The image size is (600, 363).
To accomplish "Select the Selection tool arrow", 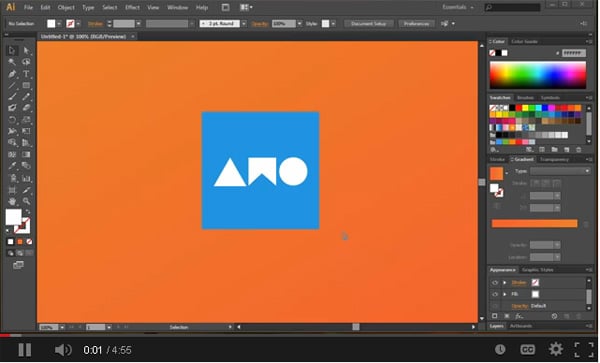I will tap(12, 50).
